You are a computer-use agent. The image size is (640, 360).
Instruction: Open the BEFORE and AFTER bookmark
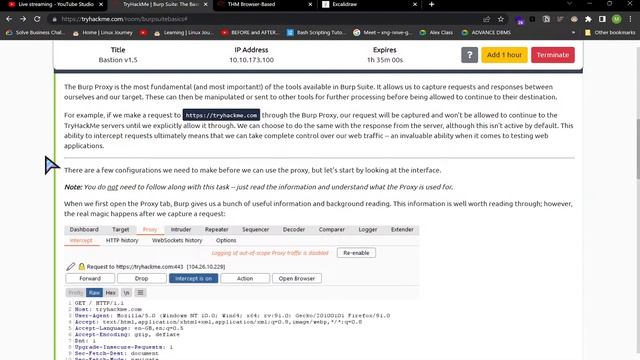(x=250, y=33)
